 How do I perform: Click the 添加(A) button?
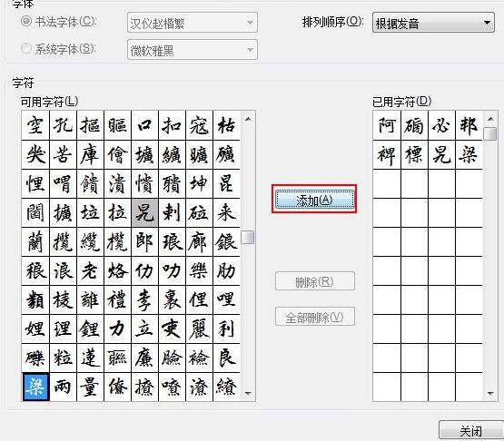(x=315, y=200)
